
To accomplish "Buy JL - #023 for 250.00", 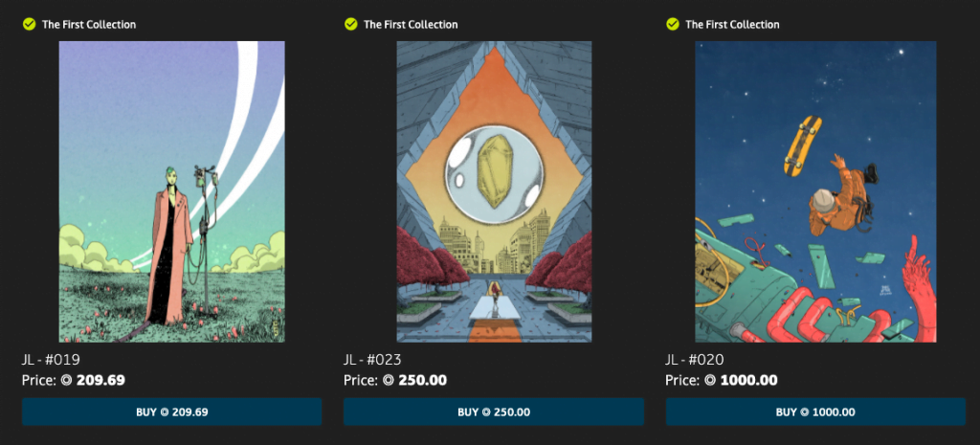I will click(x=494, y=412).
